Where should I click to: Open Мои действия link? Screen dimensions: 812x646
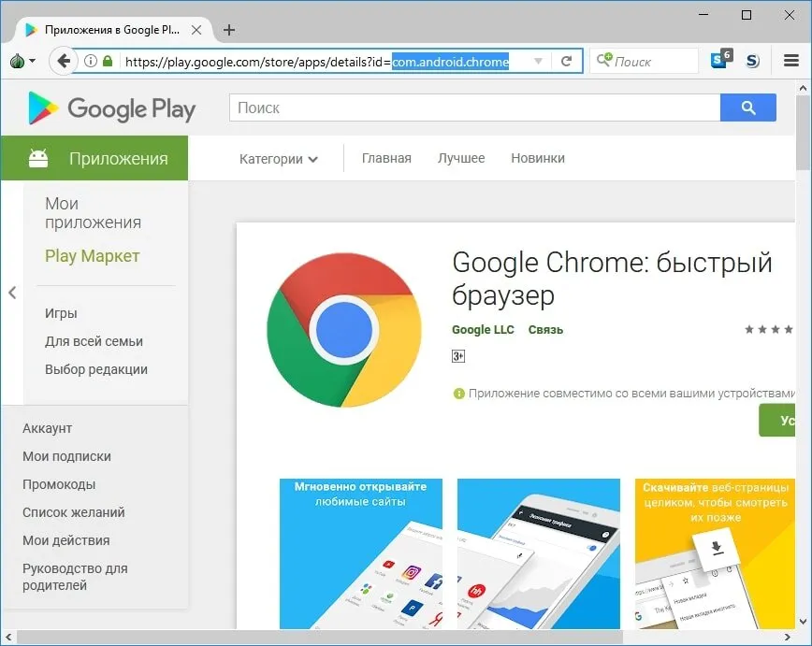coord(65,540)
